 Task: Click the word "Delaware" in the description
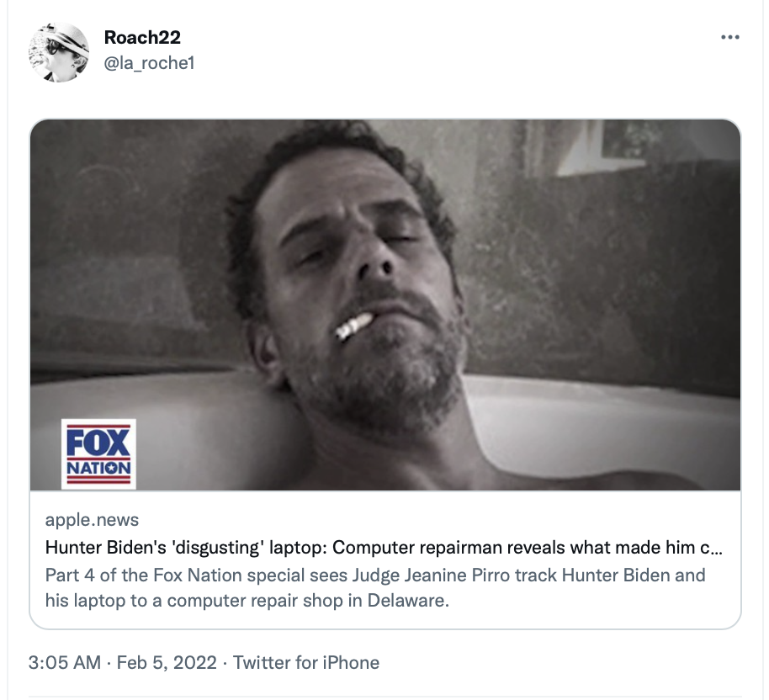408,600
